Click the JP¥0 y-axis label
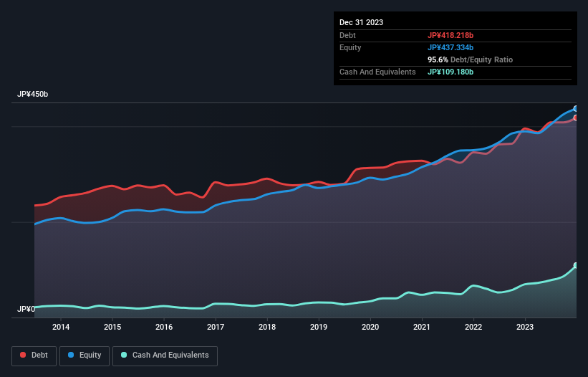588x377 pixels. (26, 309)
